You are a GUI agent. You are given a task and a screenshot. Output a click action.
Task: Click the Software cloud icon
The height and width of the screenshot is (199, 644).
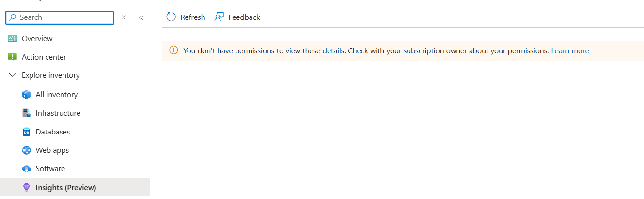[27, 169]
